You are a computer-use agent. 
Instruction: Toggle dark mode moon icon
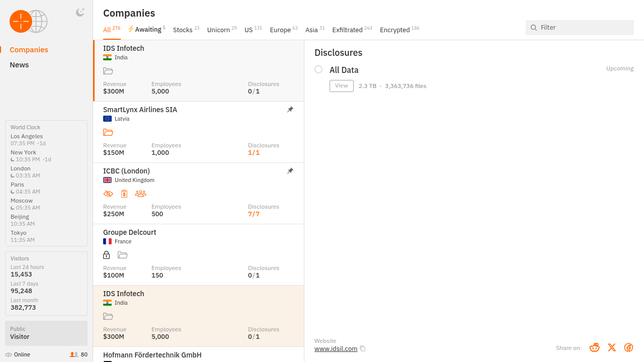click(80, 13)
